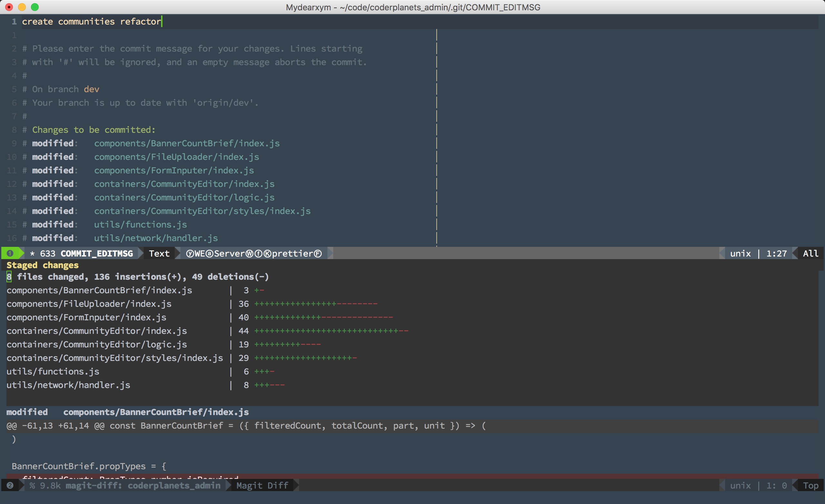
Task: Click the Text major mode label
Action: [x=159, y=254]
